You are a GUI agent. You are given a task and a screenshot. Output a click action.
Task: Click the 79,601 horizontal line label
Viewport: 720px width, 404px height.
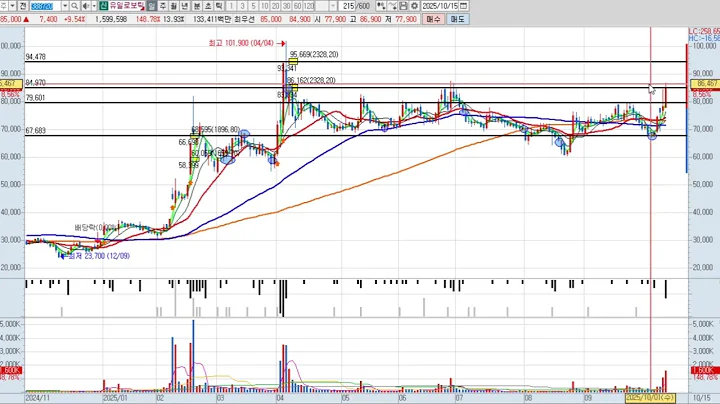point(35,98)
